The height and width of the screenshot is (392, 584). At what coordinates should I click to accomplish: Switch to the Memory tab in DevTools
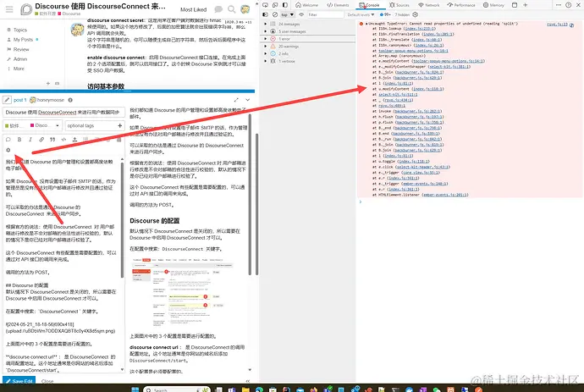(x=493, y=5)
